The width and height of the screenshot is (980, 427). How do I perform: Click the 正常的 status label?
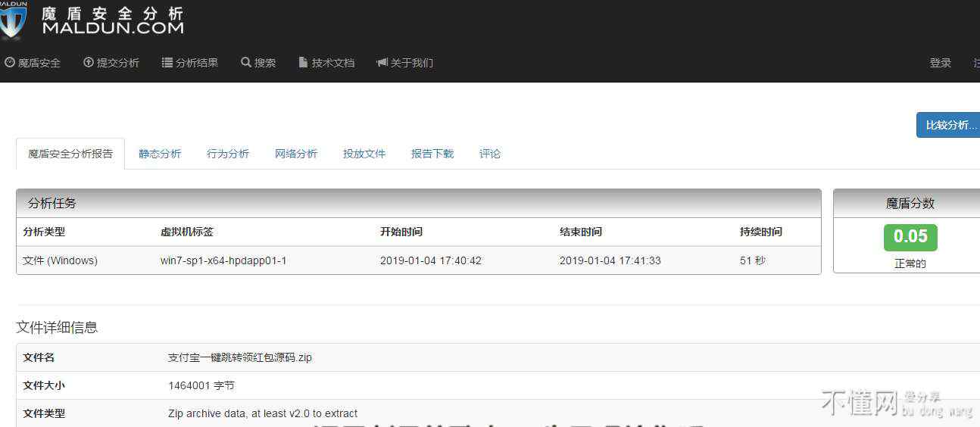[910, 263]
